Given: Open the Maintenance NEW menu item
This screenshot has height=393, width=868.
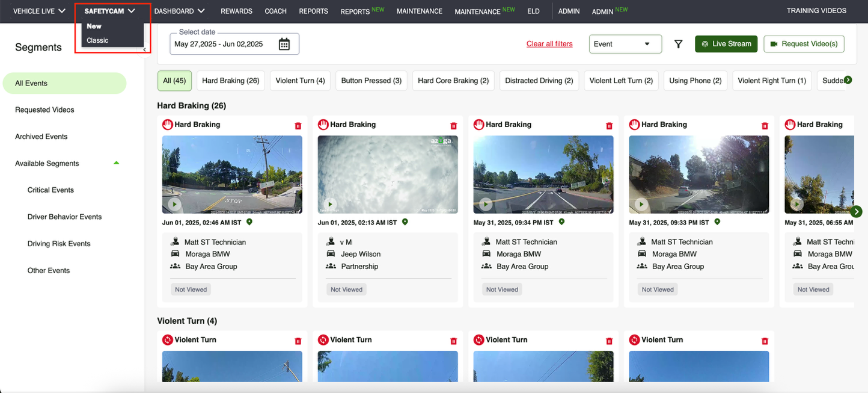Looking at the screenshot, I should pos(484,11).
